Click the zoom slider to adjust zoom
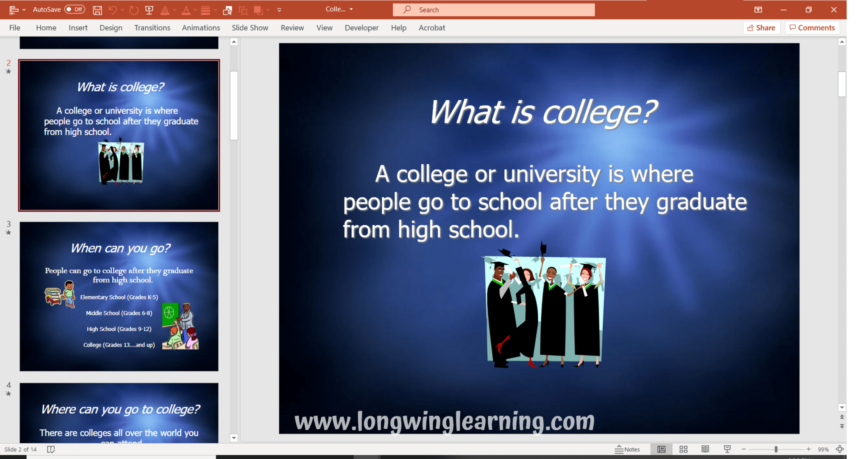Image resolution: width=868 pixels, height=459 pixels. (x=776, y=449)
